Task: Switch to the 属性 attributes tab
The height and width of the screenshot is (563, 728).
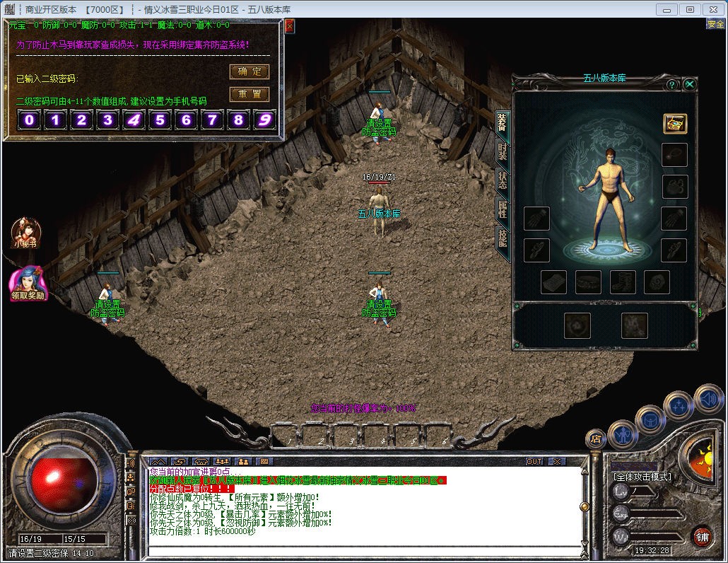Action: click(x=503, y=209)
